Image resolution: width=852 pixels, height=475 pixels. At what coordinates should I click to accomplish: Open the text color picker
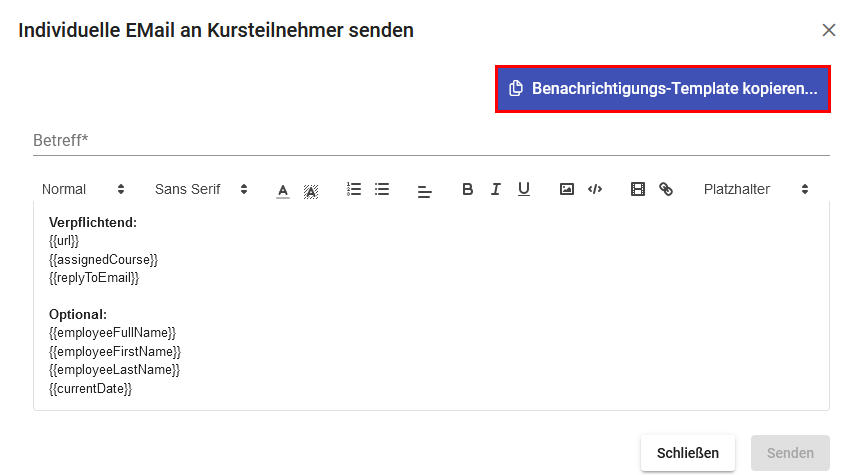283,190
